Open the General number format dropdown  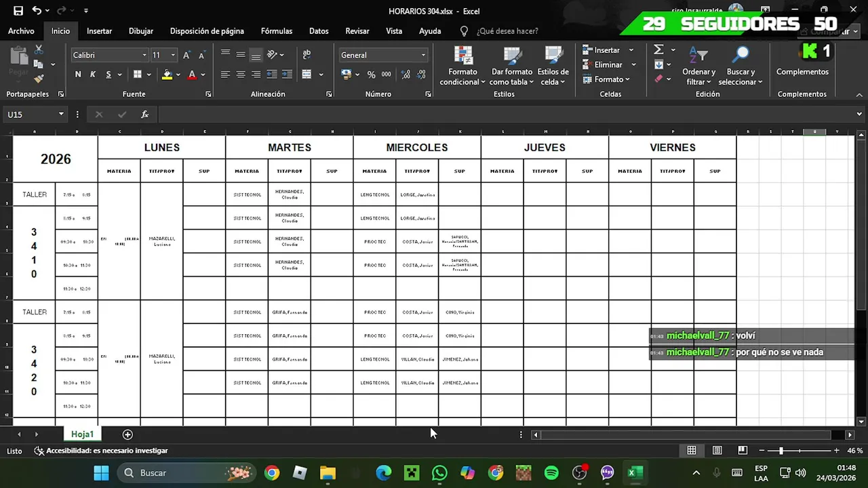(x=423, y=55)
